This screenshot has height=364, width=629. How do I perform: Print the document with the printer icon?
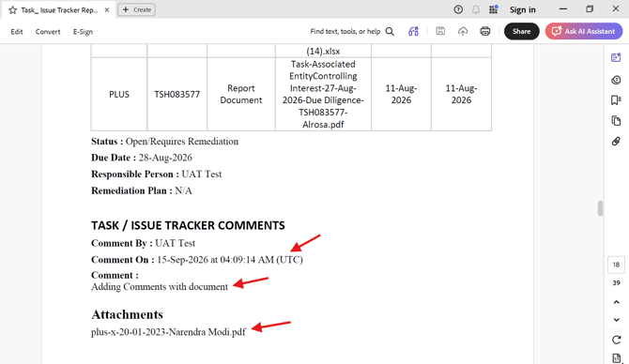[485, 31]
